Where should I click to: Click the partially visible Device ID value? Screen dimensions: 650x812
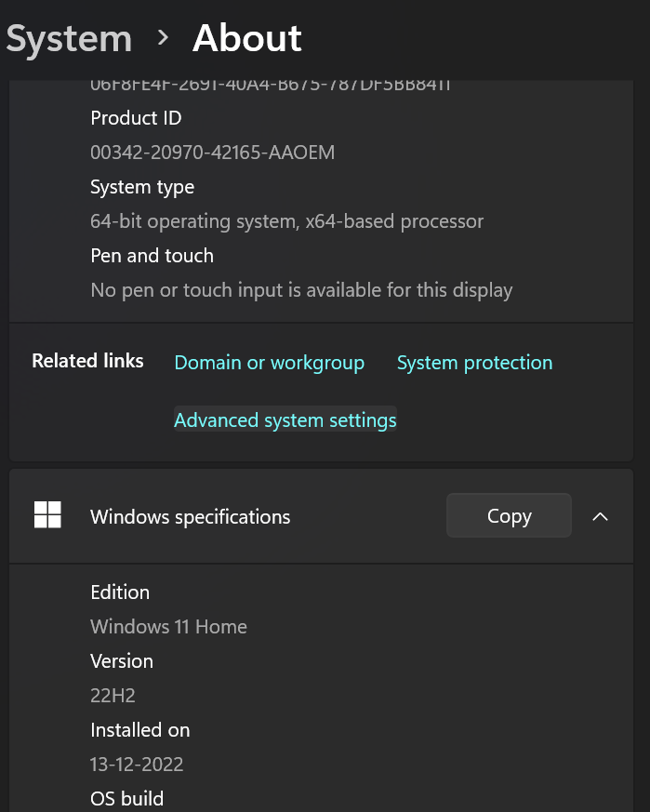coord(270,86)
